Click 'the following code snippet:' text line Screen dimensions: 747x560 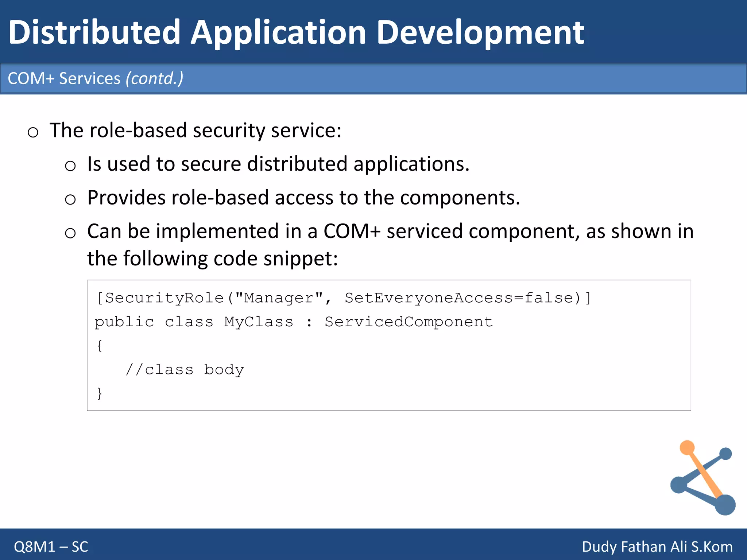click(212, 258)
